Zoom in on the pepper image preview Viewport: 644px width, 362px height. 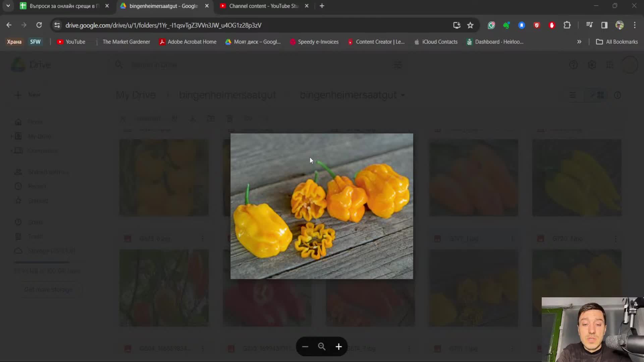339,347
